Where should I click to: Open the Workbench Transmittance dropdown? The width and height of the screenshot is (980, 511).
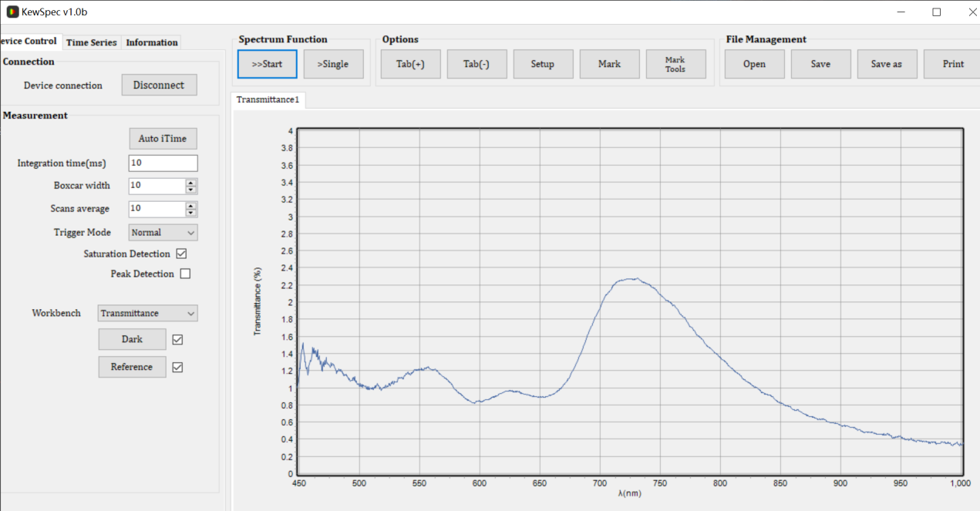tap(148, 313)
